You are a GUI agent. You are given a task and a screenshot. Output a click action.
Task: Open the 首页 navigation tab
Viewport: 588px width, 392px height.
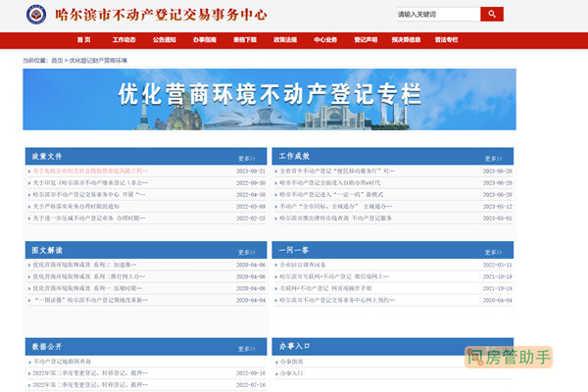point(82,40)
